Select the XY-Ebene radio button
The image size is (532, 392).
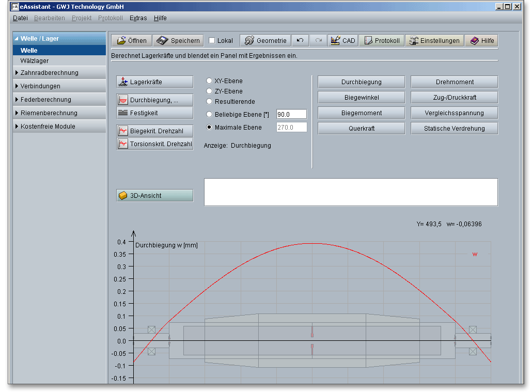click(x=209, y=81)
